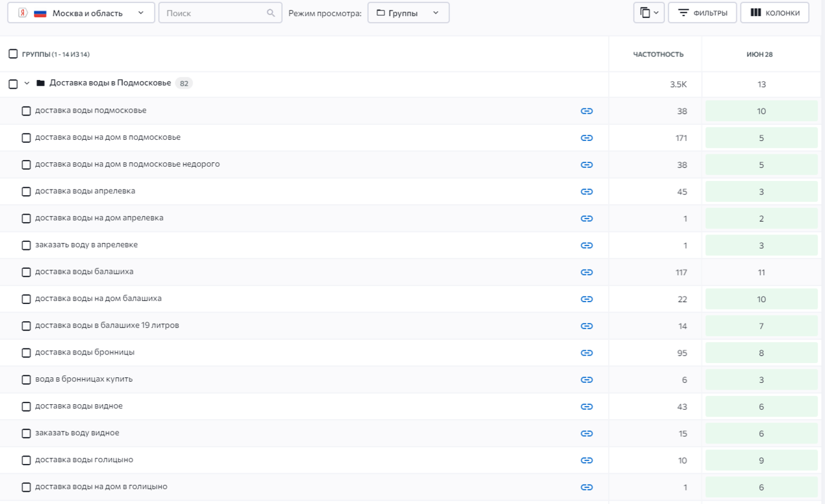Open link icon for 'доставка воды апрелевка'
This screenshot has height=504, width=825.
(586, 191)
